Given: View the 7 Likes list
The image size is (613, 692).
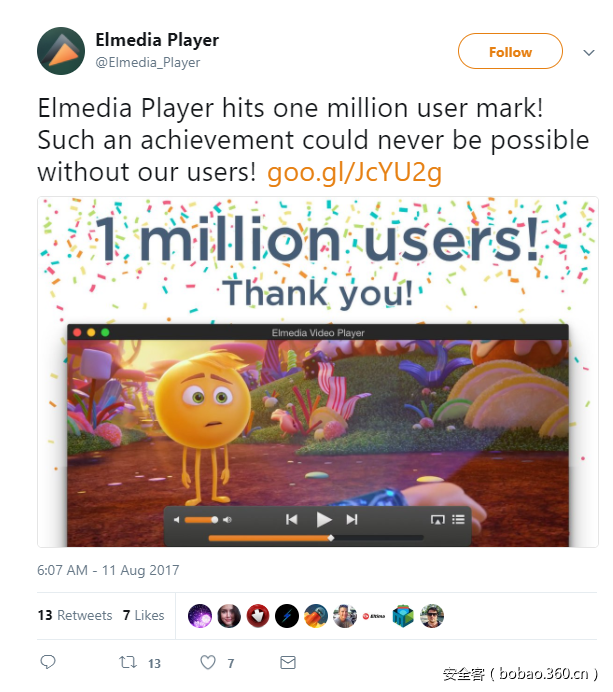Looking at the screenshot, I should (143, 615).
